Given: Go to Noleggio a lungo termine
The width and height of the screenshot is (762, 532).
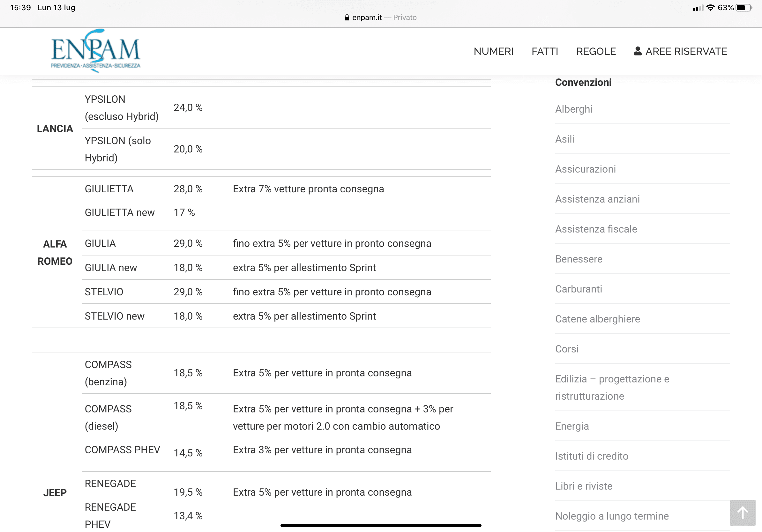Looking at the screenshot, I should click(612, 516).
